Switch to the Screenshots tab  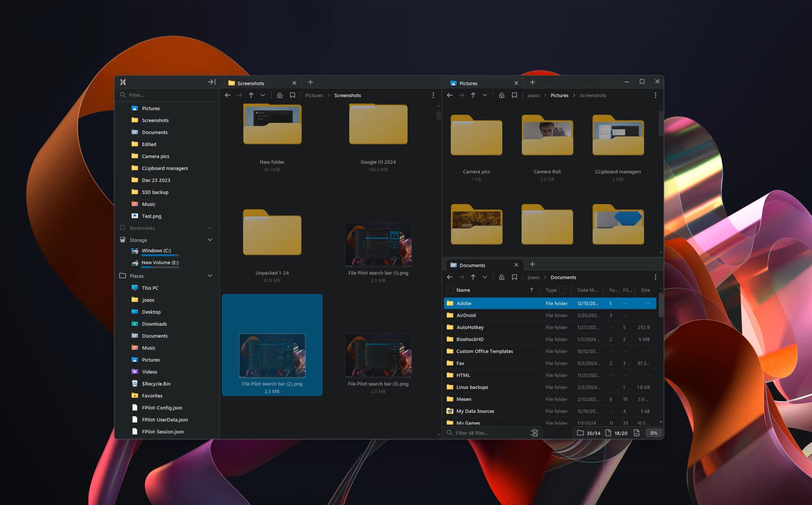point(250,83)
